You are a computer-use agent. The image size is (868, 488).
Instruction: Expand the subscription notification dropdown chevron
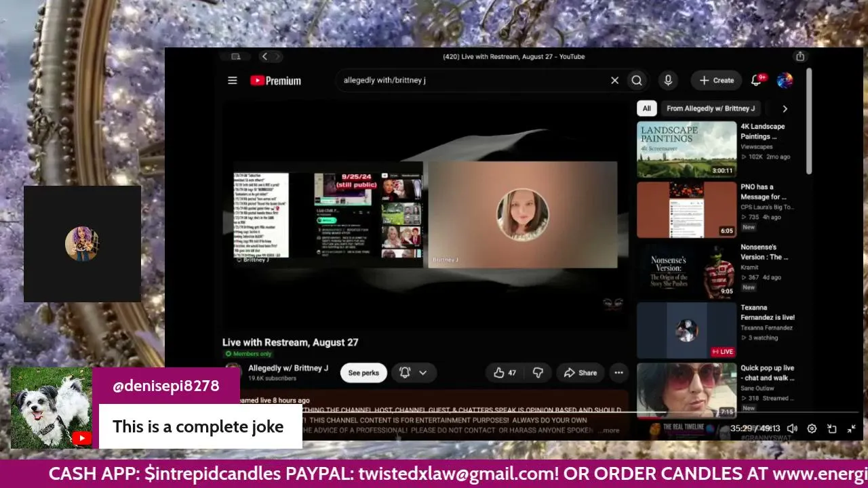click(423, 373)
